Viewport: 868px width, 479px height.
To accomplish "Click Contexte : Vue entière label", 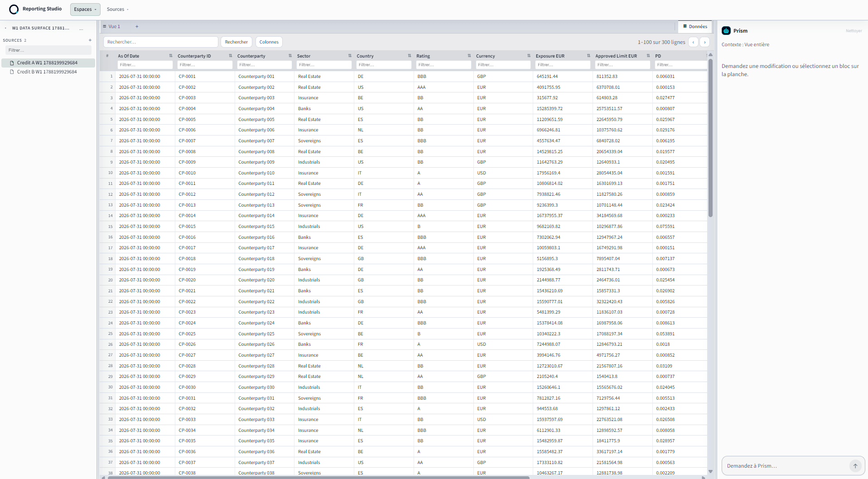I will coord(745,44).
